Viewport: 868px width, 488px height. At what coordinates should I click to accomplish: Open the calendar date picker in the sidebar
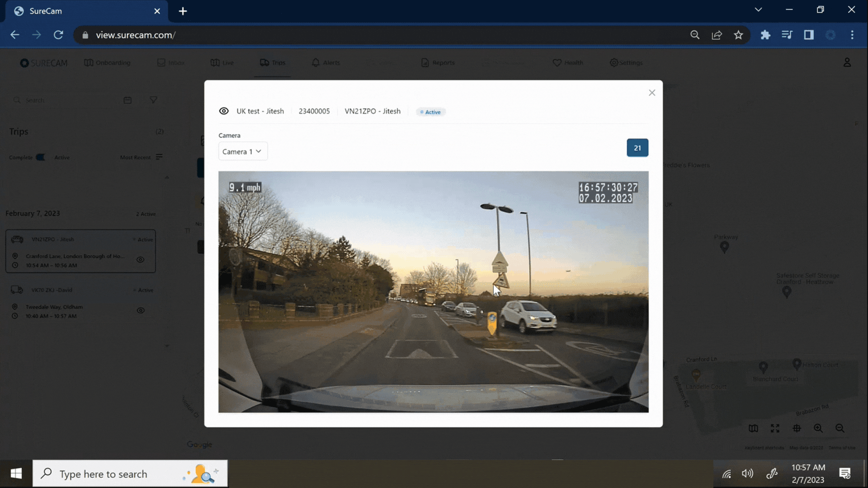[128, 100]
